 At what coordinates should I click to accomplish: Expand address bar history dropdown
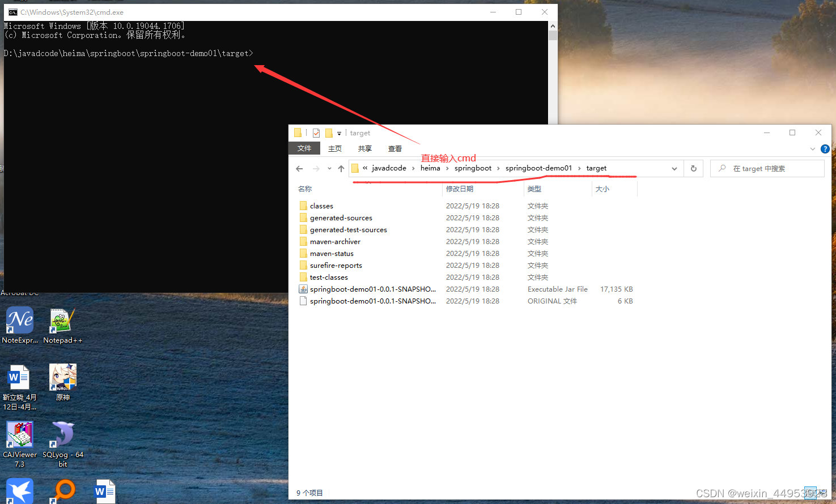point(674,168)
